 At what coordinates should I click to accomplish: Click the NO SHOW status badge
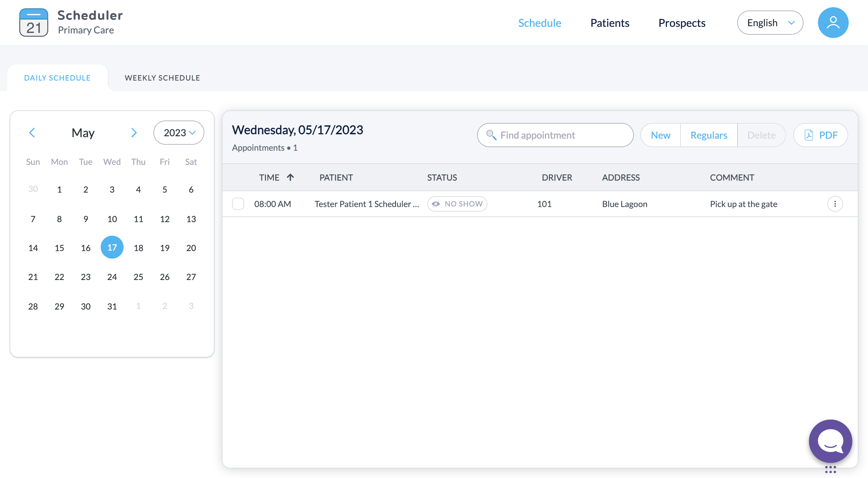pos(457,204)
